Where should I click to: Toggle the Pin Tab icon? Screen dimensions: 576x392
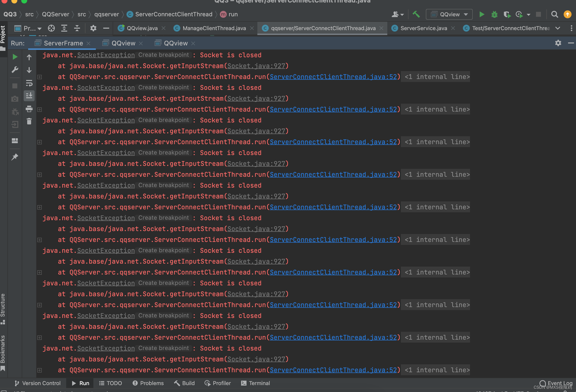coord(15,157)
